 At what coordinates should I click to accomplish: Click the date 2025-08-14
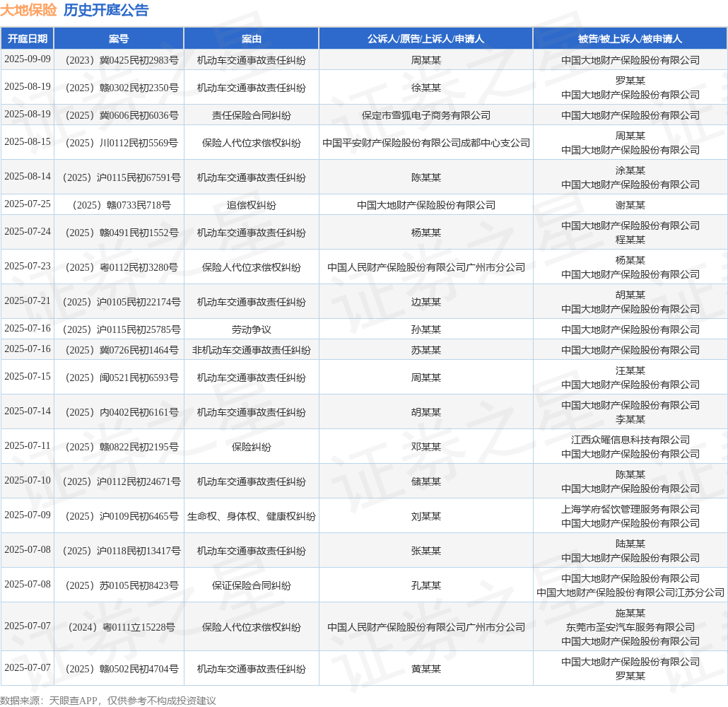(x=28, y=177)
